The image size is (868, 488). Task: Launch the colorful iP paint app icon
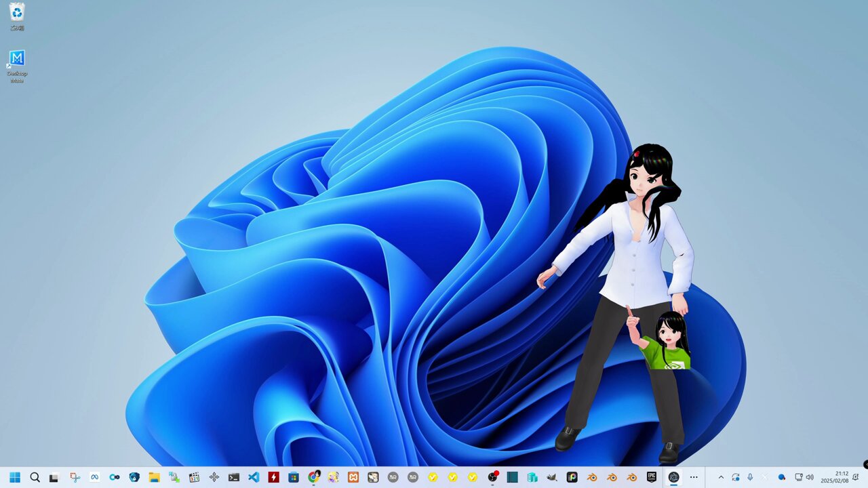[x=572, y=477]
